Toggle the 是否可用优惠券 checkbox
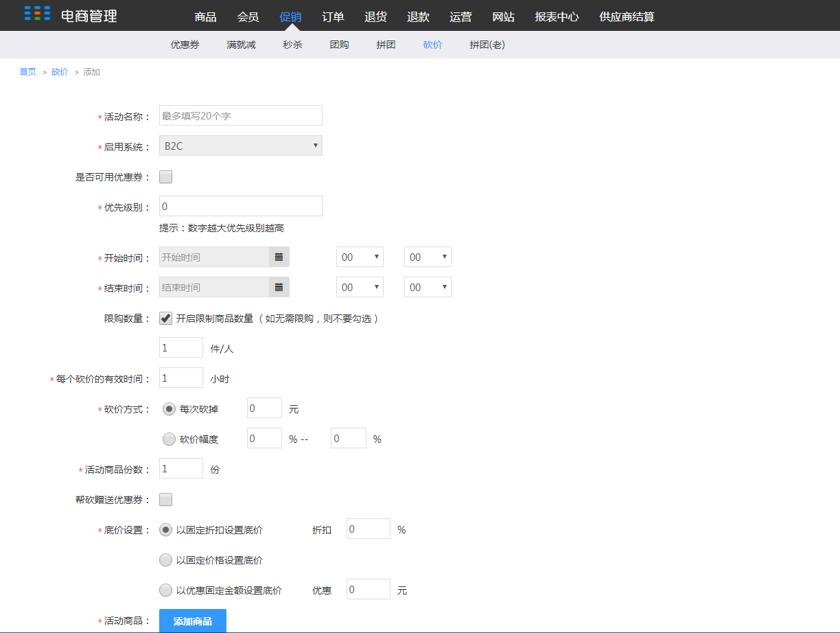 point(165,176)
